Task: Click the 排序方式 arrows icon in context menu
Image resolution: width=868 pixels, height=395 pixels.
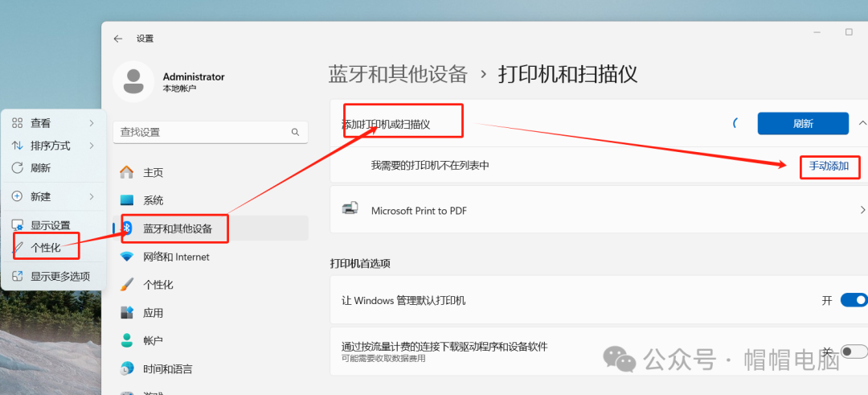Action: pyautogui.click(x=17, y=146)
